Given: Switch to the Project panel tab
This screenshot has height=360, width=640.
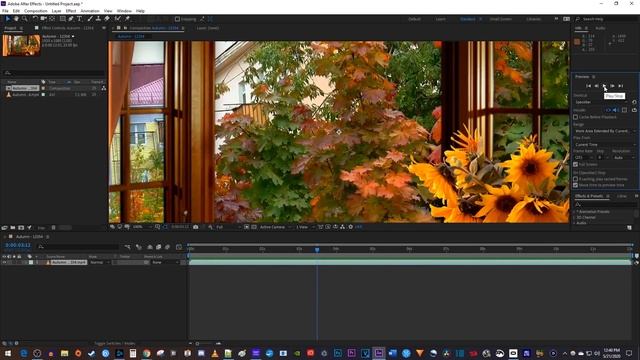Looking at the screenshot, I should [x=10, y=28].
